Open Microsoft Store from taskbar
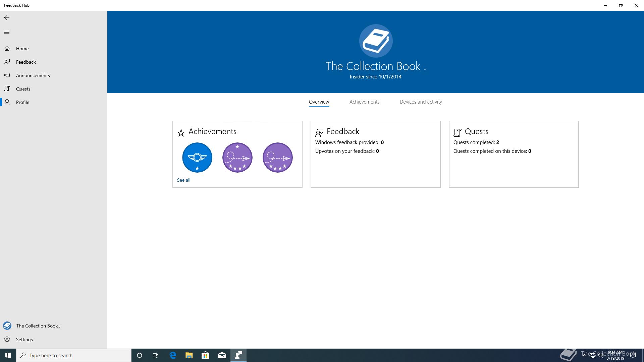This screenshot has width=644, height=362. 205,355
